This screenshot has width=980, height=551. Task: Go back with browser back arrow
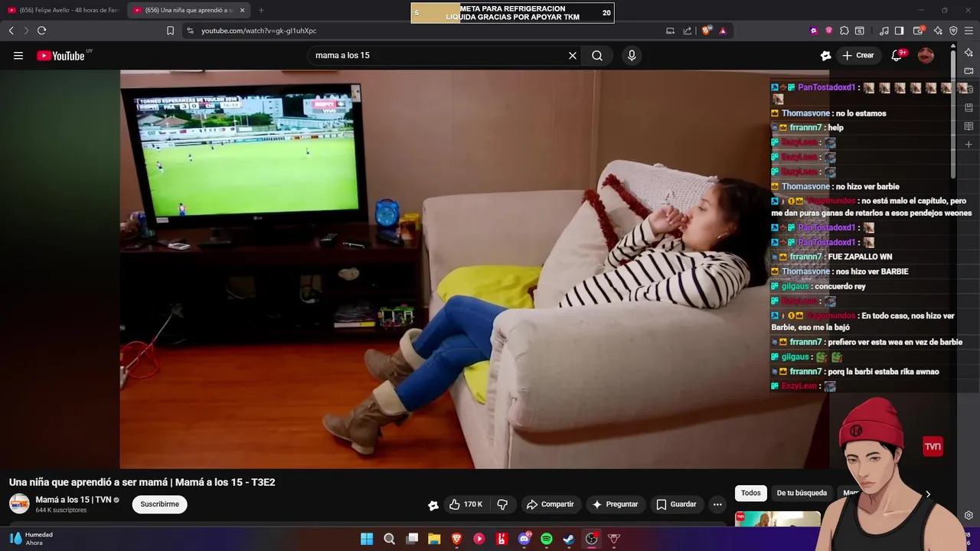[11, 31]
